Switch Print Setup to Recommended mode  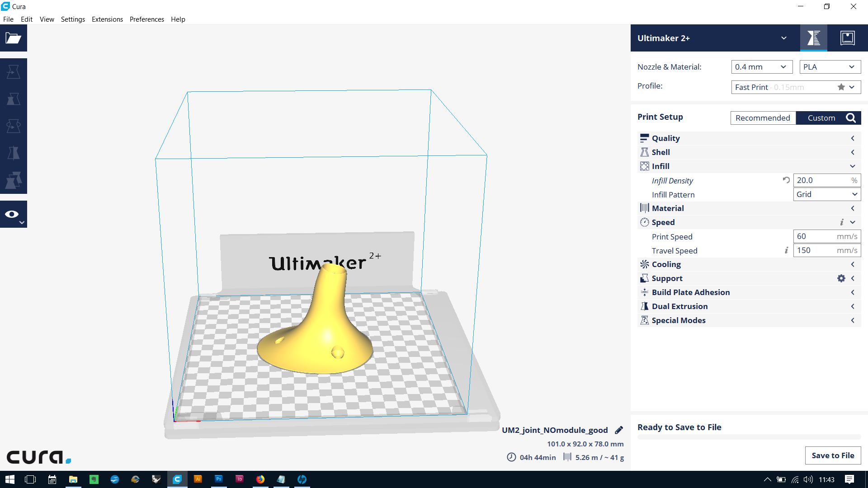(763, 118)
